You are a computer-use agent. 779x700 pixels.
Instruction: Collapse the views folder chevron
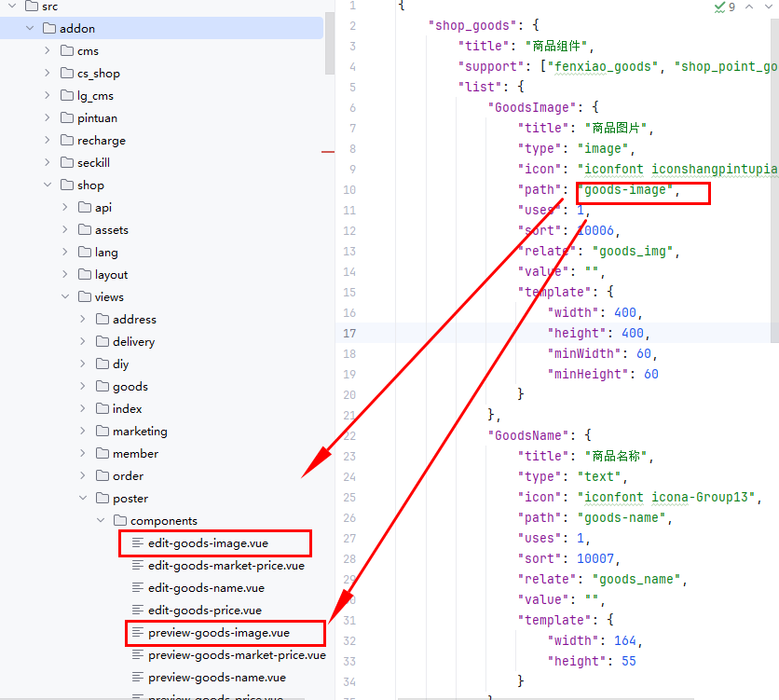(x=65, y=297)
